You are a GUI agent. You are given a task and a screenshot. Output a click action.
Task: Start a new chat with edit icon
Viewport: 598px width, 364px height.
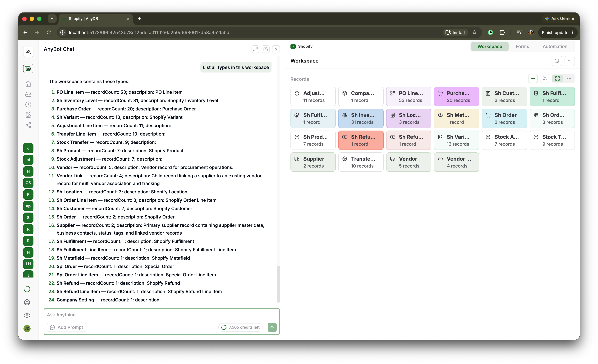pyautogui.click(x=266, y=49)
